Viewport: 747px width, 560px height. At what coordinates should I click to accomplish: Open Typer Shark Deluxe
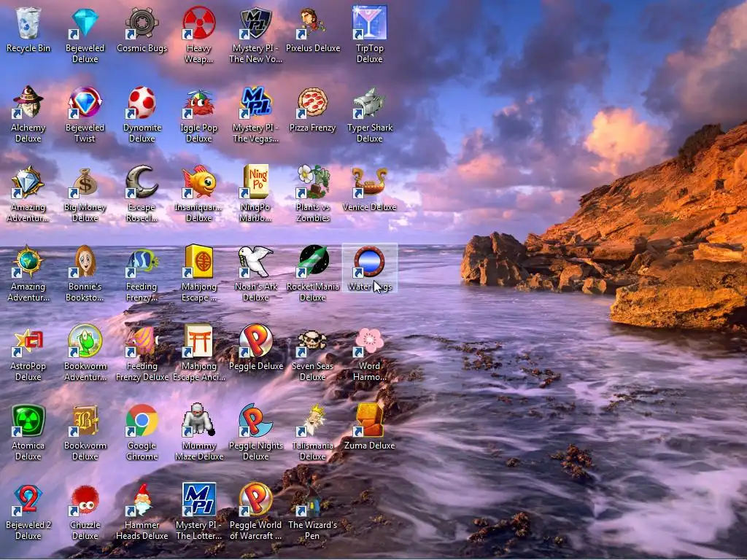click(369, 102)
